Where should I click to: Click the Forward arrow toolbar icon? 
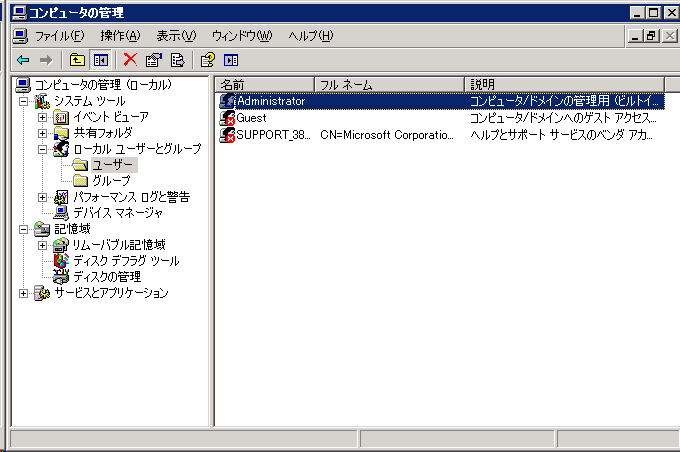[x=46, y=60]
